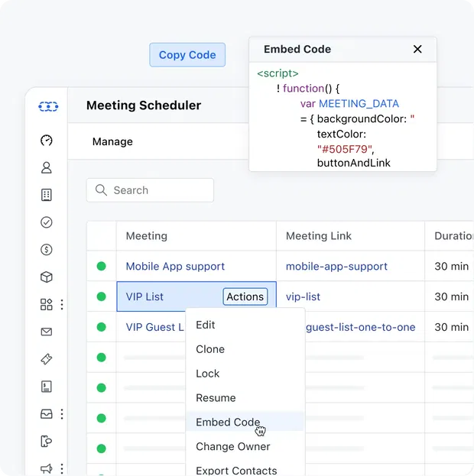
Task: Open the inbox tray icon in the sidebar
Action: tap(47, 414)
